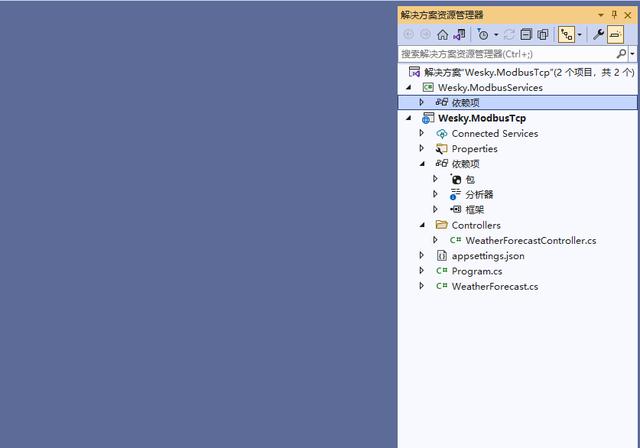Click the Properties wrench folder icon
Viewport: 640px width, 448px height.
(x=442, y=149)
